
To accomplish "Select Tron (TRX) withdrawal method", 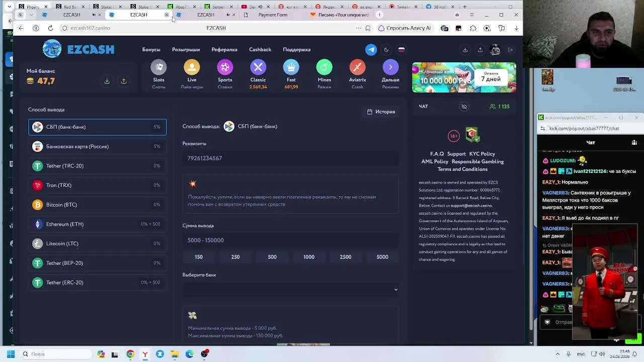I will 98,186.
